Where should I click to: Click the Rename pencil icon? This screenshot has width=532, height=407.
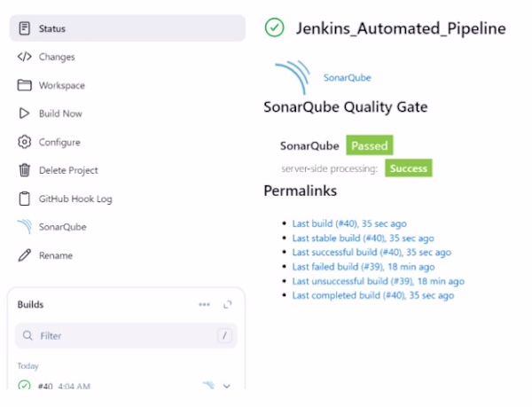pos(25,255)
